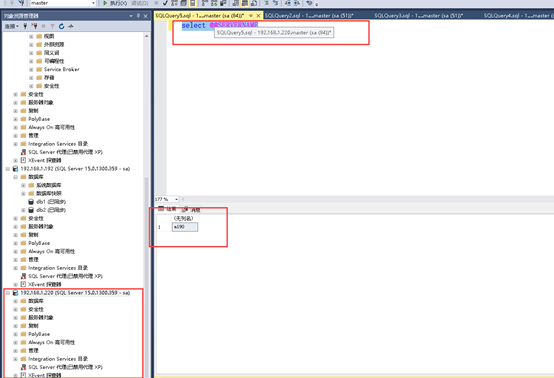Image resolution: width=554 pixels, height=378 pixels.
Task: Click the Filter funnel icon in Object Explorer
Action: coord(52,26)
